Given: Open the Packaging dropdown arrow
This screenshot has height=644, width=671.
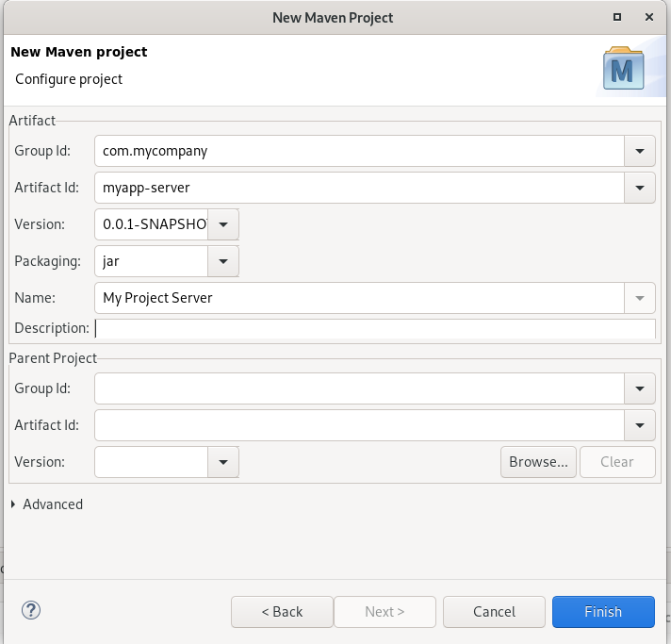Looking at the screenshot, I should (223, 261).
